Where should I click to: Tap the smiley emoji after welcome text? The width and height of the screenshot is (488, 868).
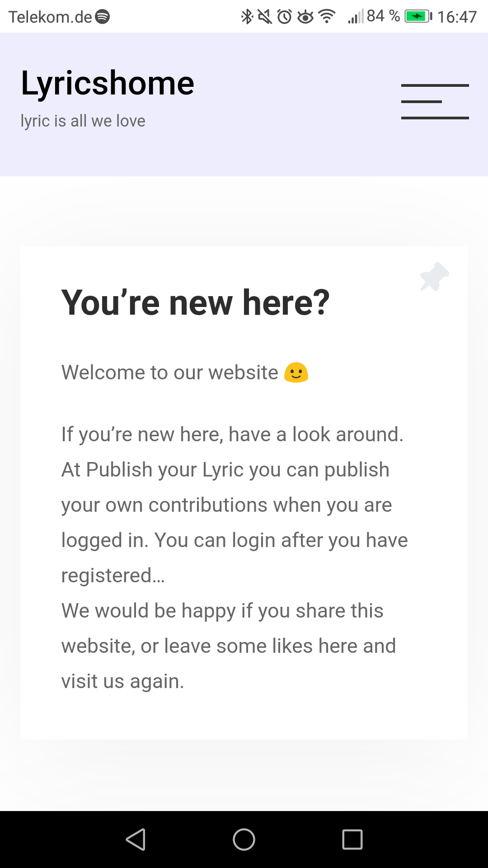point(296,373)
